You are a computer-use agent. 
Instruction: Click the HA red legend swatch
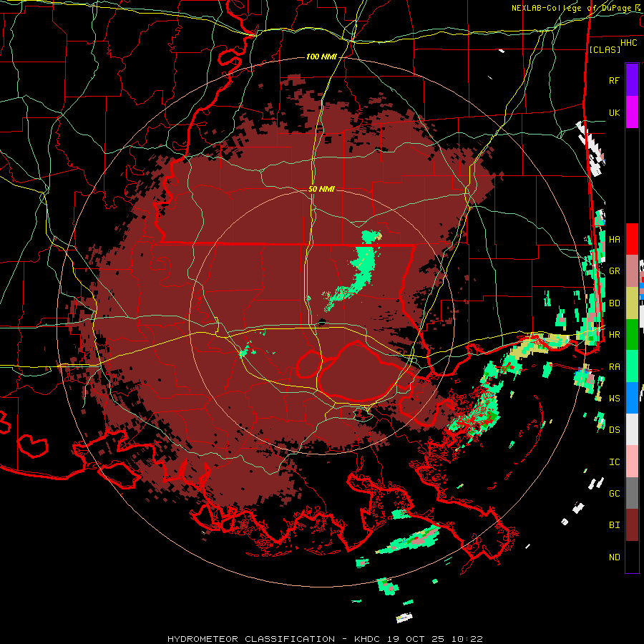click(632, 239)
